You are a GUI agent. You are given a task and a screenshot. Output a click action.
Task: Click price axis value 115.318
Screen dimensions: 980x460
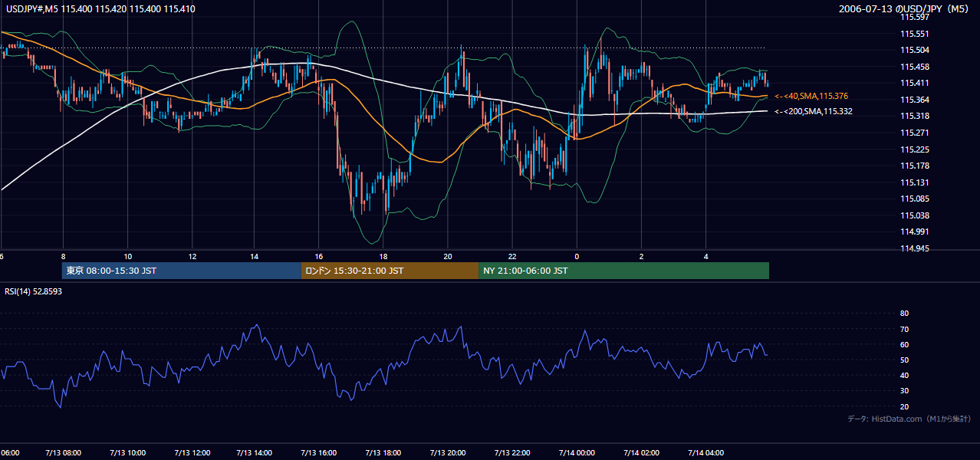tap(914, 116)
